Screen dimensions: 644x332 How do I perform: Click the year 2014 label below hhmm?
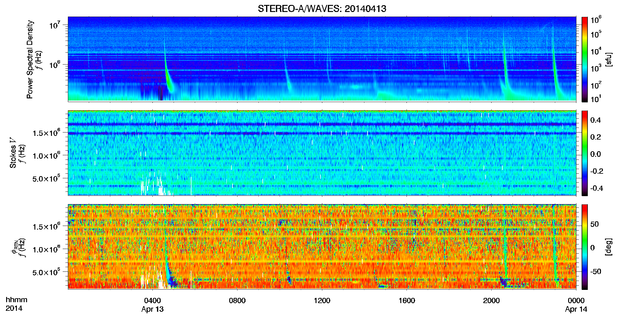[x=14, y=308]
